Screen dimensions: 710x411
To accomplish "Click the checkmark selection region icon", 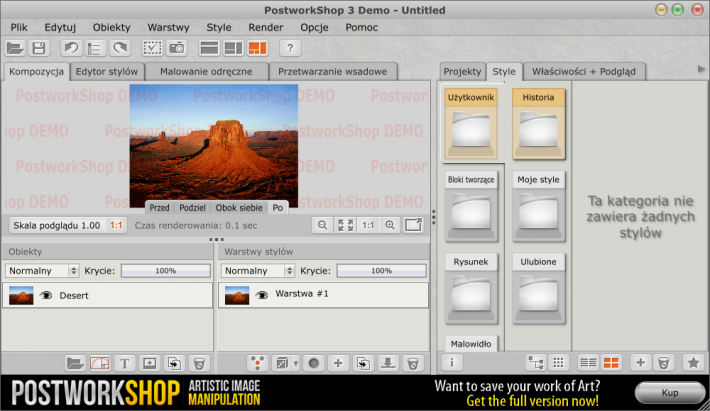I will (x=152, y=48).
